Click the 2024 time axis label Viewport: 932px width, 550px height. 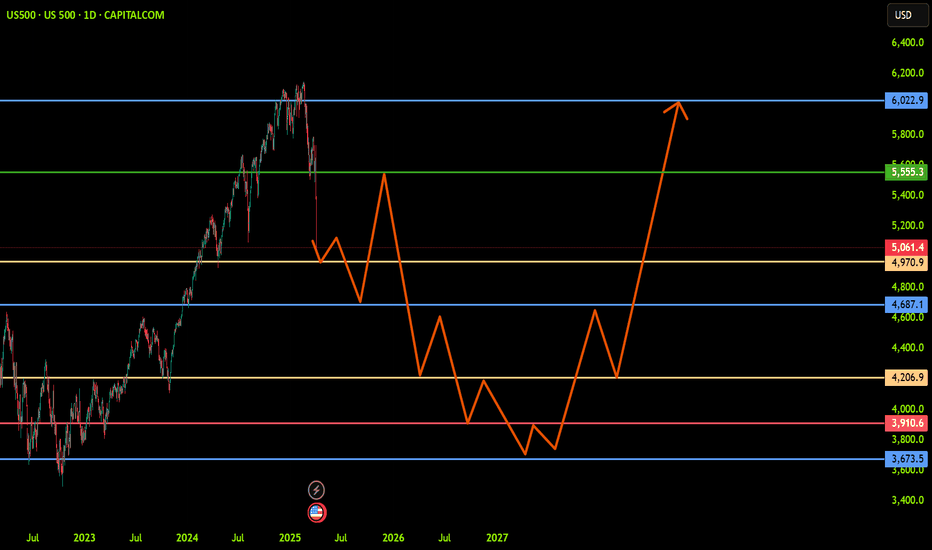pyautogui.click(x=187, y=538)
